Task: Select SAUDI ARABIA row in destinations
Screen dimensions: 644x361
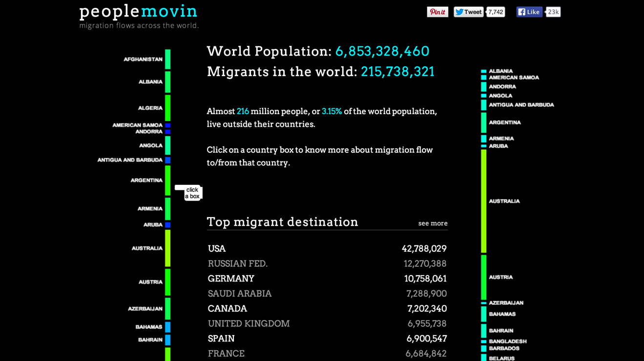Action: (x=327, y=294)
